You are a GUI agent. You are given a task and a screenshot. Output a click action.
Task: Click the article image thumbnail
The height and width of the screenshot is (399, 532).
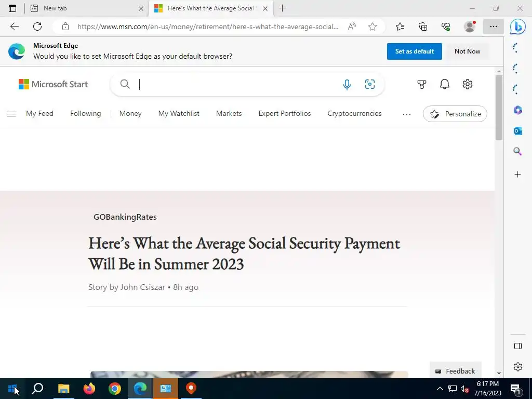point(249,375)
